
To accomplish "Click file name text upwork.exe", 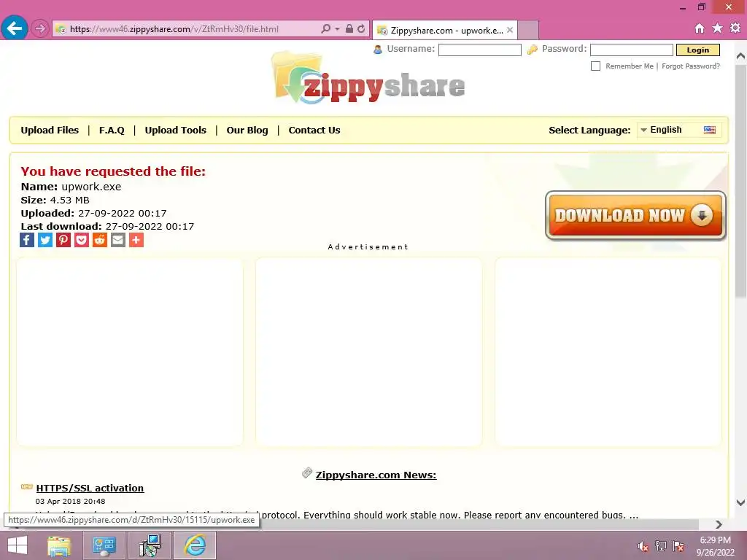I will (x=91, y=187).
